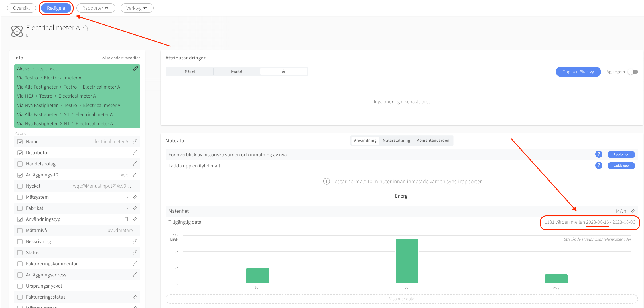Select the Status row checkbox
This screenshot has height=308, width=644.
click(20, 253)
